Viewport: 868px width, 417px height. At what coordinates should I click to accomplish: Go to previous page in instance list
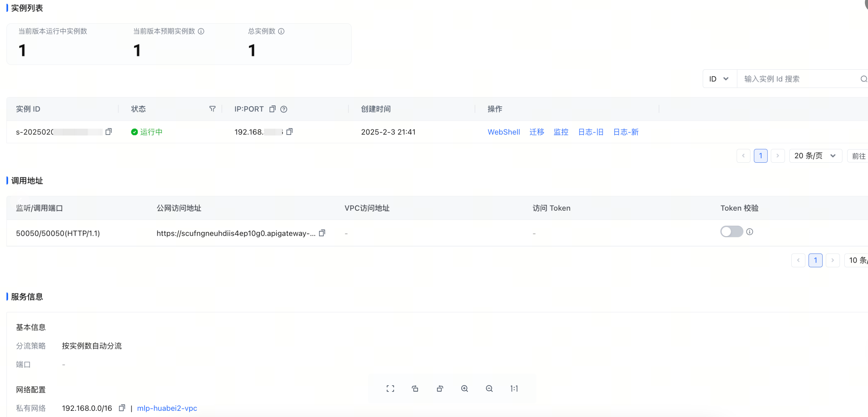pyautogui.click(x=743, y=156)
